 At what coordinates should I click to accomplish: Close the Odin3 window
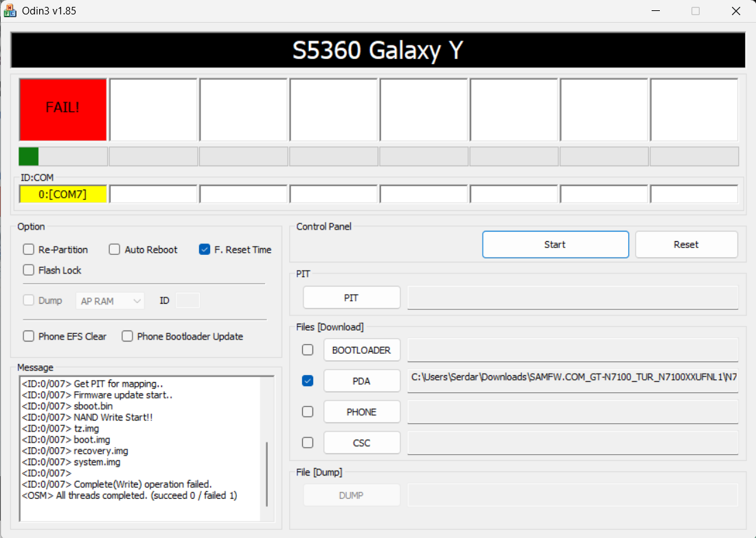[x=736, y=10]
